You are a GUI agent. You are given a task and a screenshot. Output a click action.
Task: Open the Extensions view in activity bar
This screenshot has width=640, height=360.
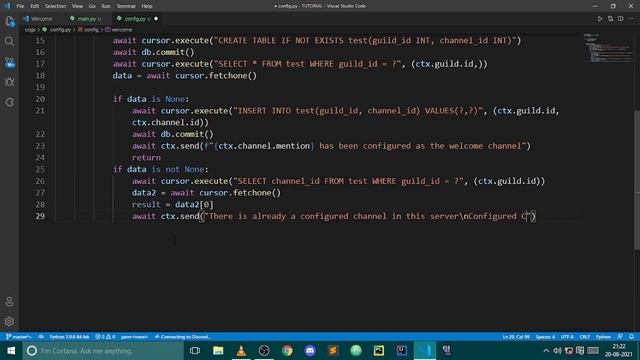(9, 102)
